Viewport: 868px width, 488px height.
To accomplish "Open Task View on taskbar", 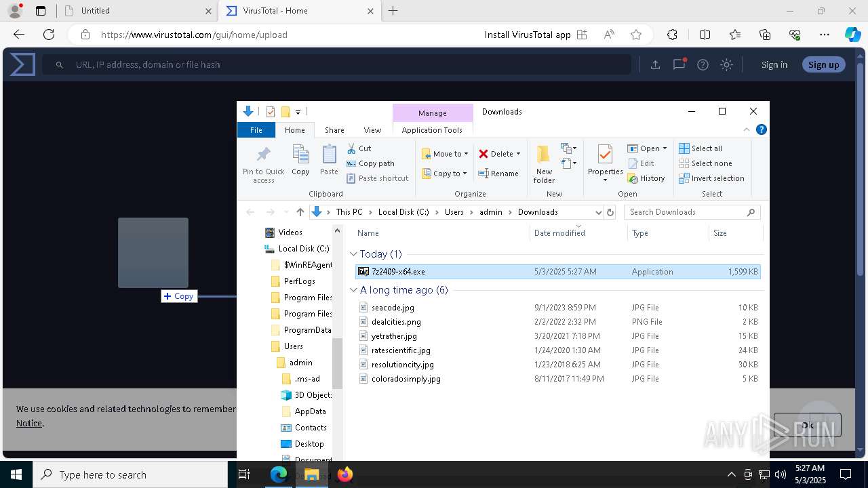I will [x=245, y=474].
